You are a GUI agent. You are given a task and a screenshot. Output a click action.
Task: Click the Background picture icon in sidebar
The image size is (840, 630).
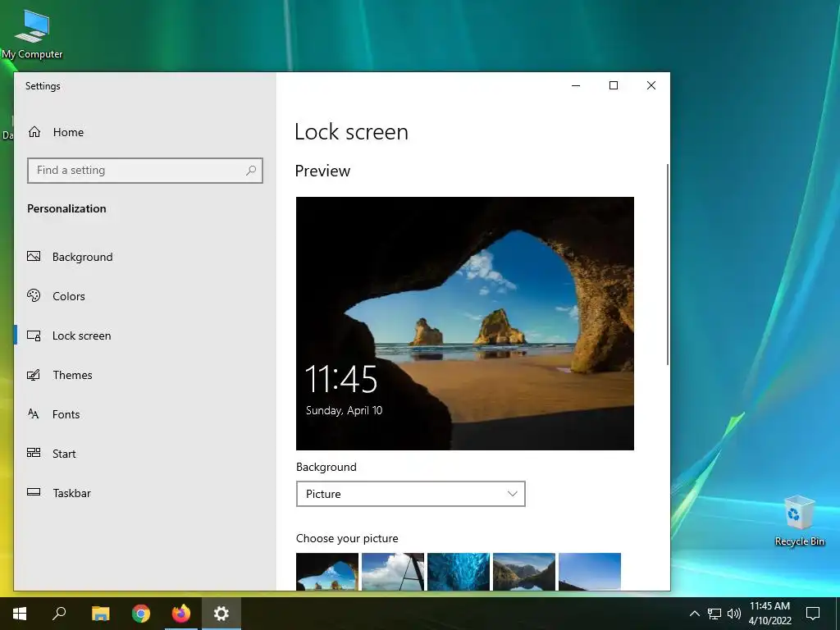34,257
